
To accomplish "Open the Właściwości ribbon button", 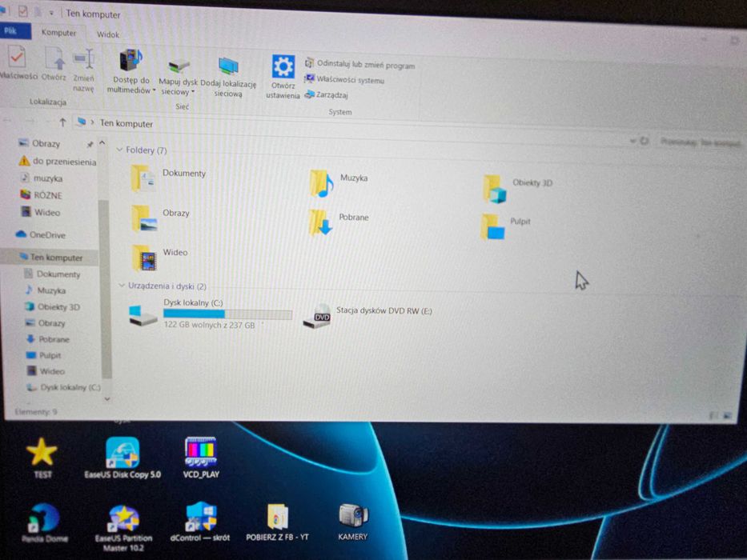I will click(17, 63).
